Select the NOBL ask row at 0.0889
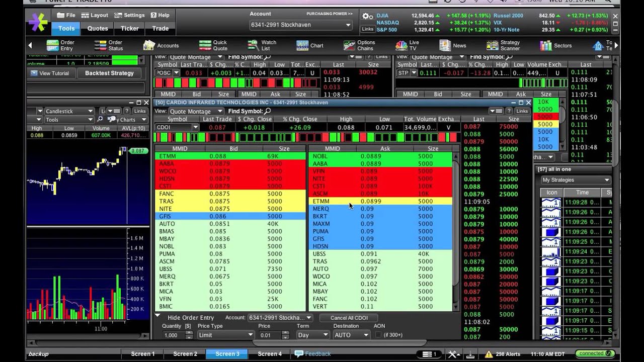 coord(380,156)
